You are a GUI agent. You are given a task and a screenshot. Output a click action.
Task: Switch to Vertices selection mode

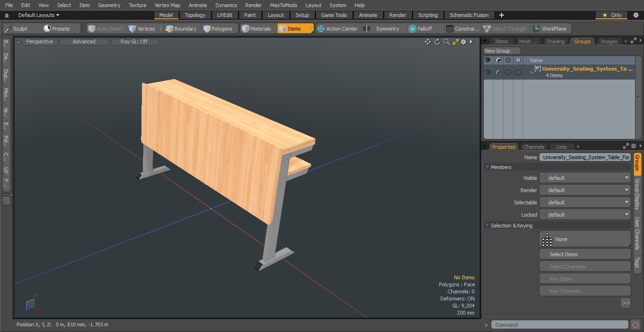click(145, 29)
